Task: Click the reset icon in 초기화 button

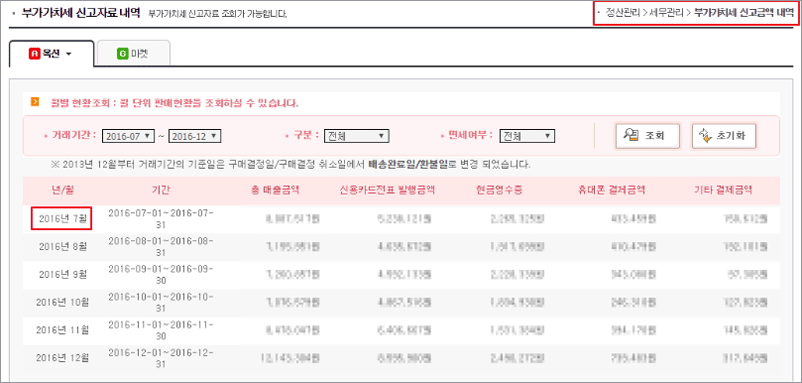Action: click(x=706, y=136)
